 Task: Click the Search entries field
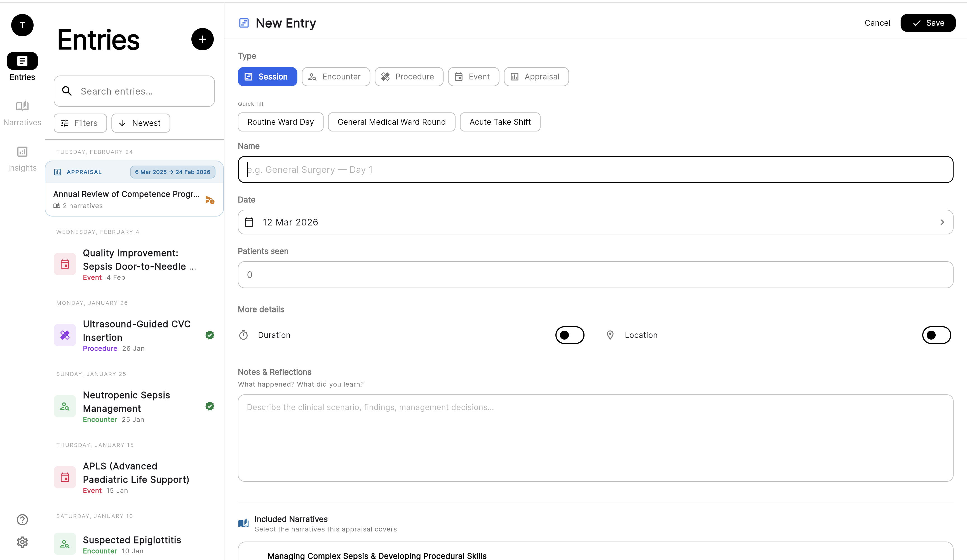(x=134, y=91)
